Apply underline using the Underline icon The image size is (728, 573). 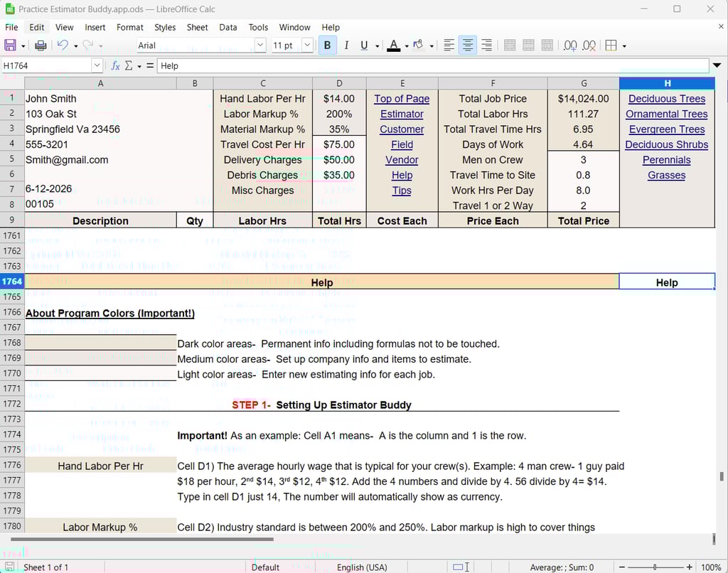tap(363, 45)
